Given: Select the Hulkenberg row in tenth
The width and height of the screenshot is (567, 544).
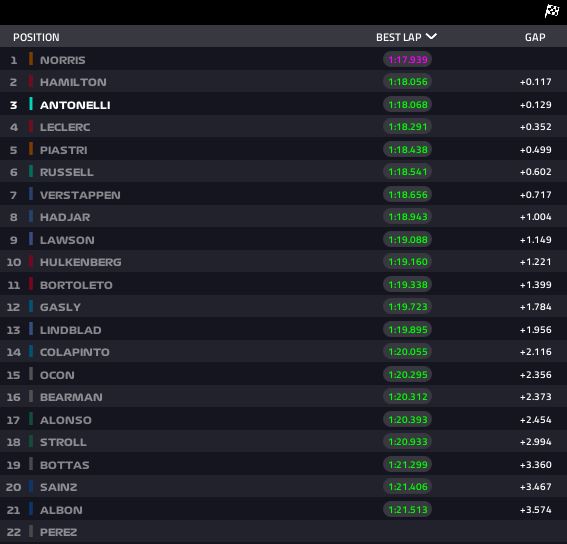Looking at the screenshot, I should pos(284,262).
